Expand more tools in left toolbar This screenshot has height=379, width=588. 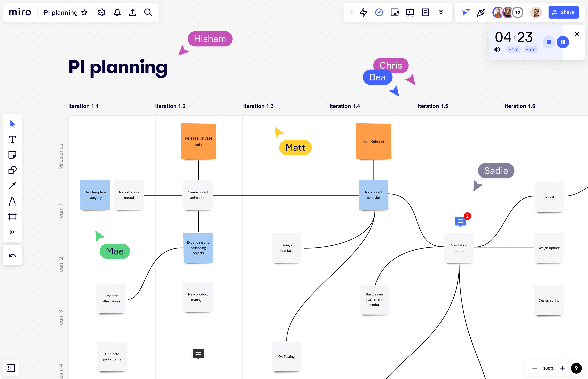(x=12, y=232)
